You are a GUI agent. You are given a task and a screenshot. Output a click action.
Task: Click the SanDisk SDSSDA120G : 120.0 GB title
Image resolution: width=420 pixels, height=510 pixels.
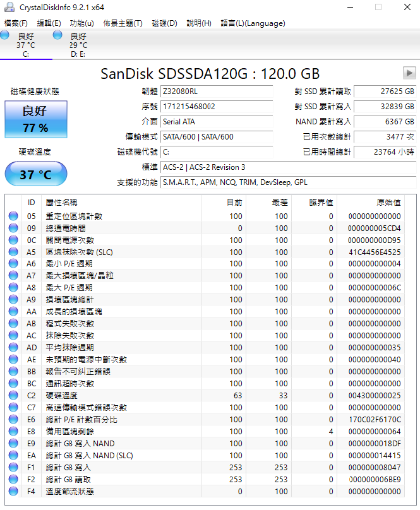click(x=210, y=73)
